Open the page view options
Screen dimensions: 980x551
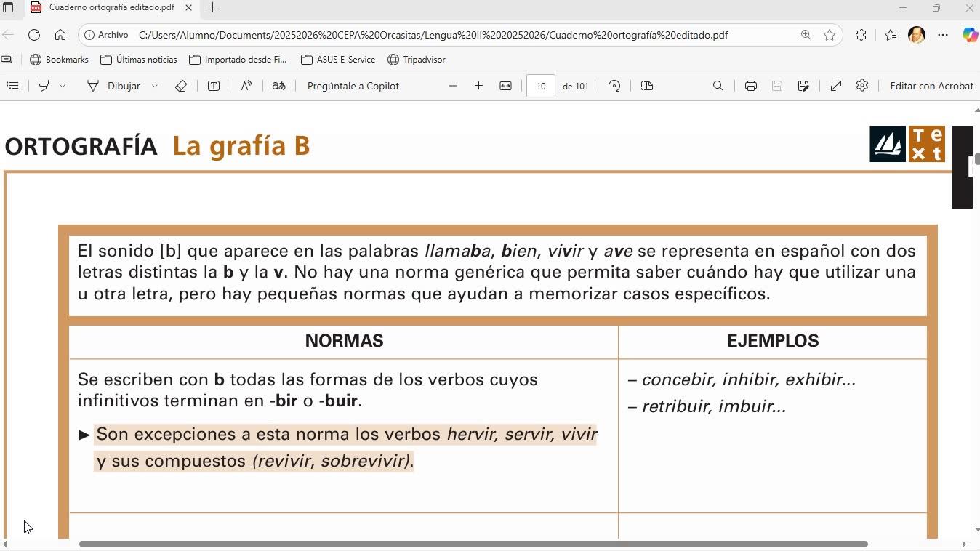pos(647,86)
